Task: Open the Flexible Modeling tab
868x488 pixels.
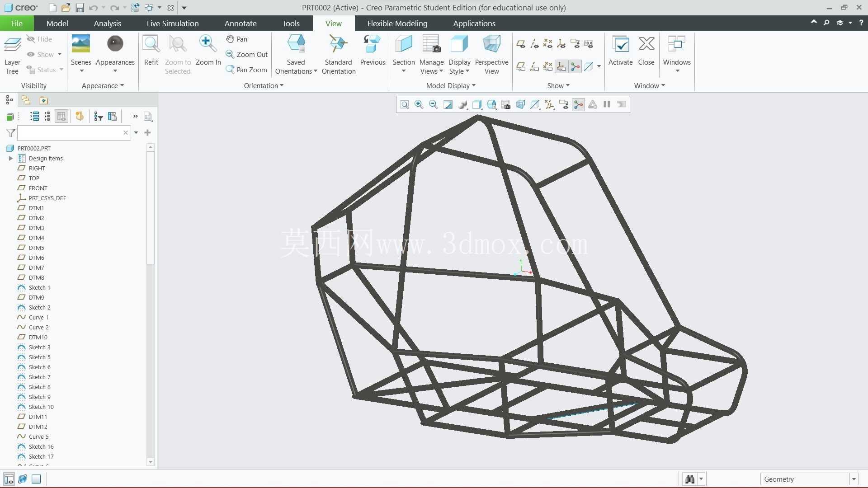Action: [x=397, y=23]
